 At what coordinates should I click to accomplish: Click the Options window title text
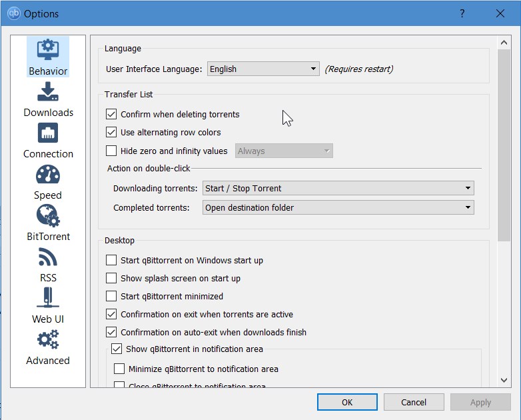tap(41, 13)
